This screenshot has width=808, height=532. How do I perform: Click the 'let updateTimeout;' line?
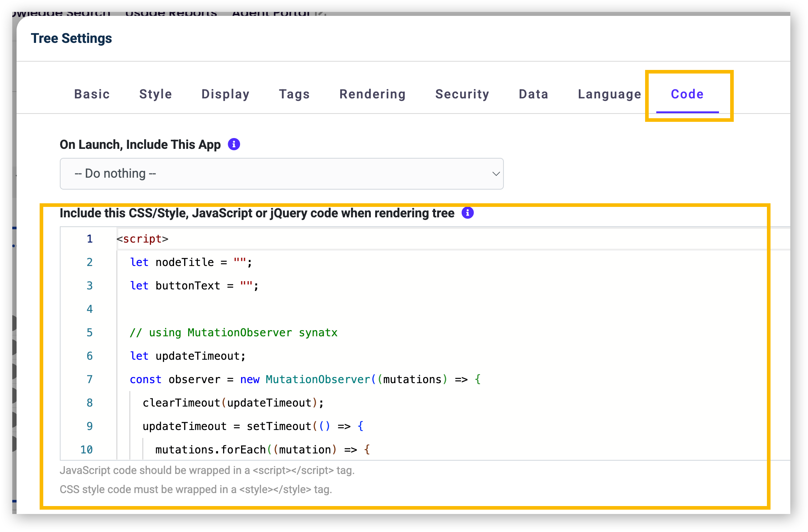point(188,356)
